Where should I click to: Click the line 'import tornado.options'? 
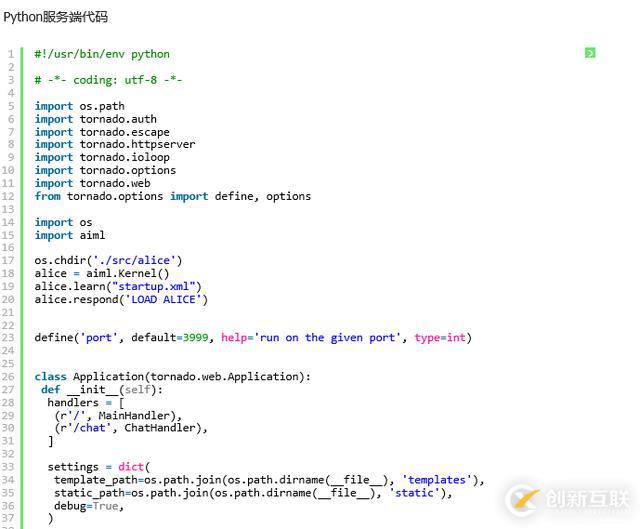[x=105, y=171]
